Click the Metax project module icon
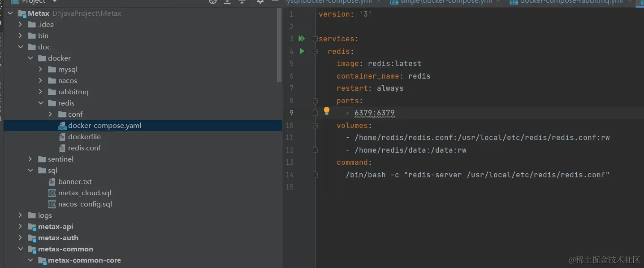644x268 pixels. (22, 13)
